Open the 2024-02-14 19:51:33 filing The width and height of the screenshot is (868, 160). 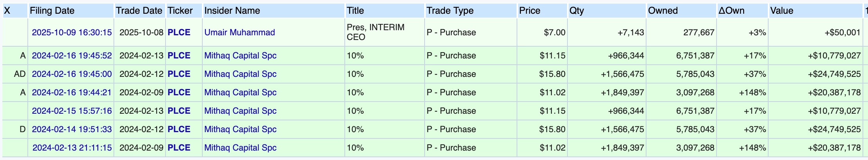(72, 129)
